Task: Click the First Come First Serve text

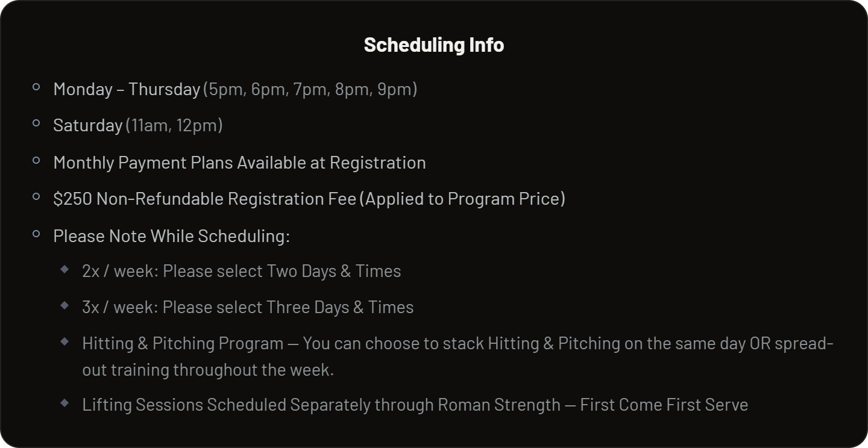Action: click(x=664, y=405)
